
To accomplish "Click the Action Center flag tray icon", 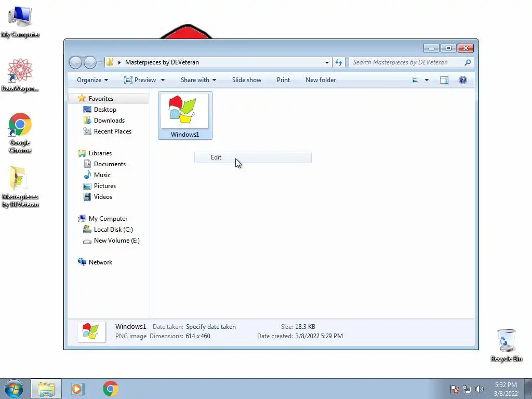I will tap(454, 389).
